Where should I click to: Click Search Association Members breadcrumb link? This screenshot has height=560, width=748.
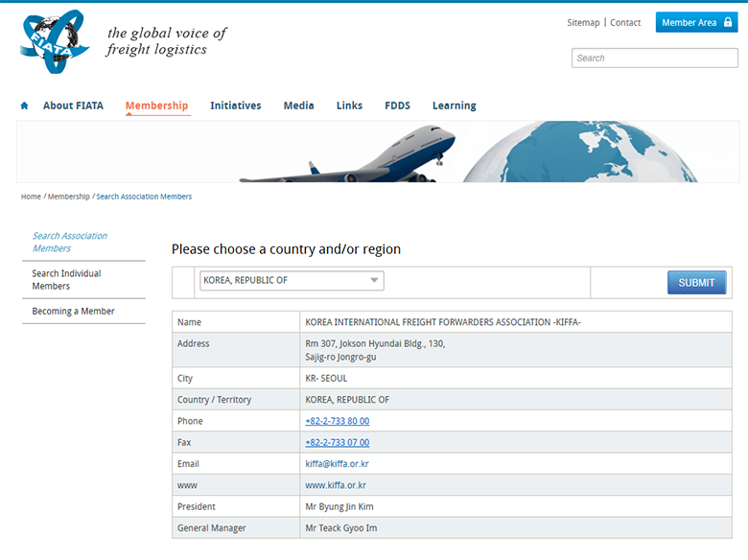click(144, 197)
